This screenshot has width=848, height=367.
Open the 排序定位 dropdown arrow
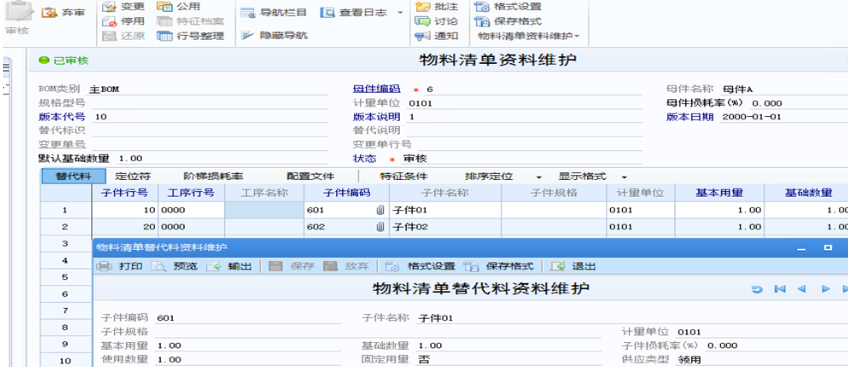539,177
